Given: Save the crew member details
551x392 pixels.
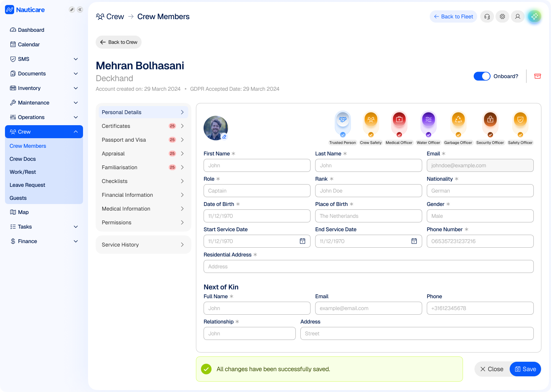Looking at the screenshot, I should [x=525, y=369].
